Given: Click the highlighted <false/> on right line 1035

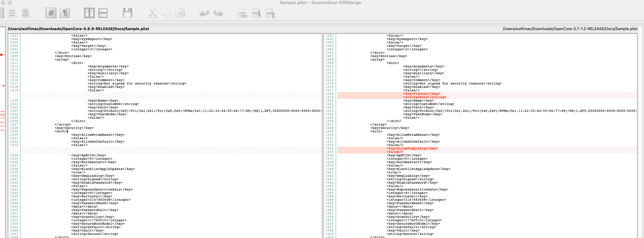Looking at the screenshot, I should coord(395,152).
